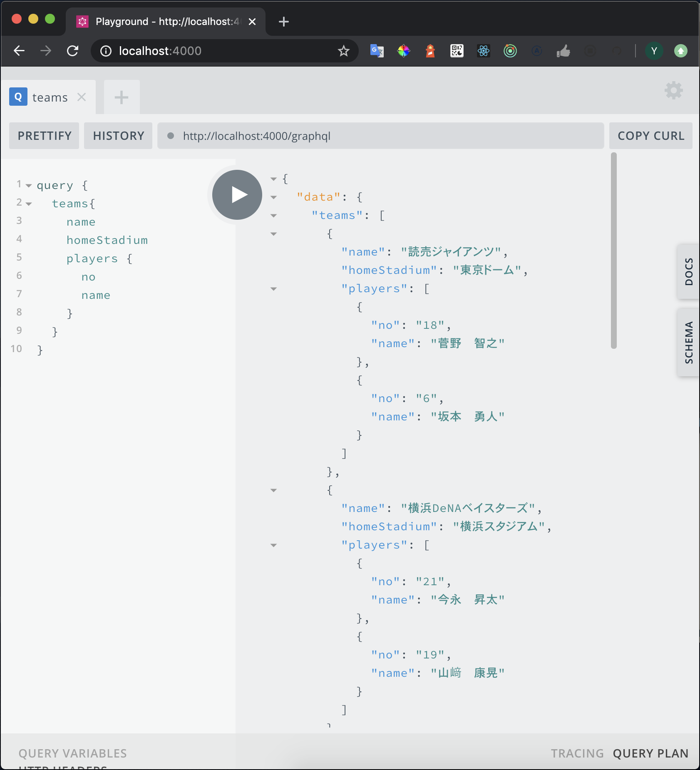Collapse the 横浜DeNAベイスターズ team object
Image resolution: width=700 pixels, height=770 pixels.
[273, 490]
